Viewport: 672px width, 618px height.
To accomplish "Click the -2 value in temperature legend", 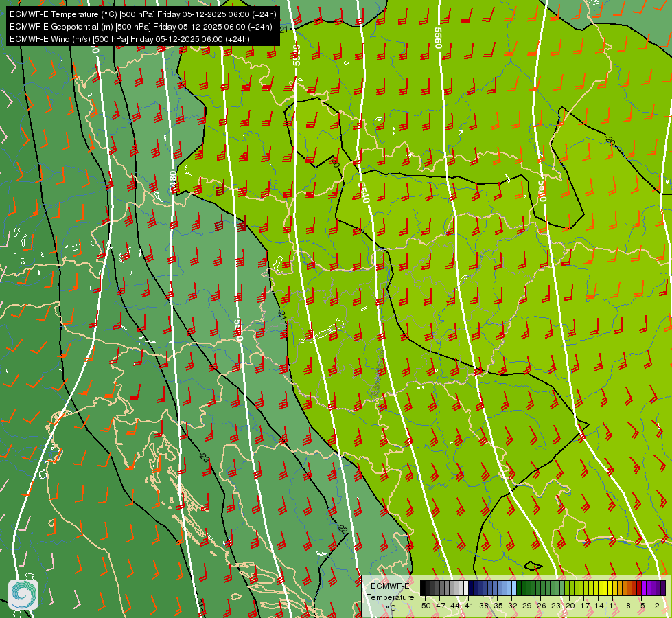I will (656, 606).
